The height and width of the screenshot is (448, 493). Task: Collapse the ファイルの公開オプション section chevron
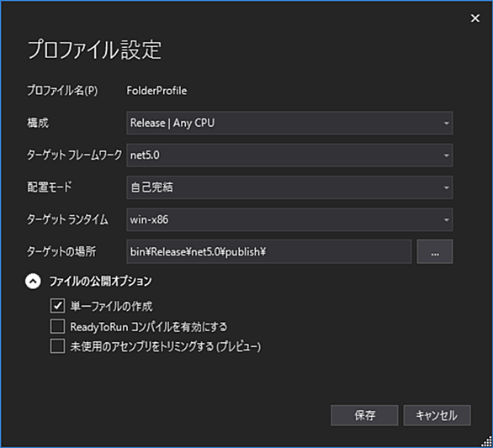(x=33, y=282)
